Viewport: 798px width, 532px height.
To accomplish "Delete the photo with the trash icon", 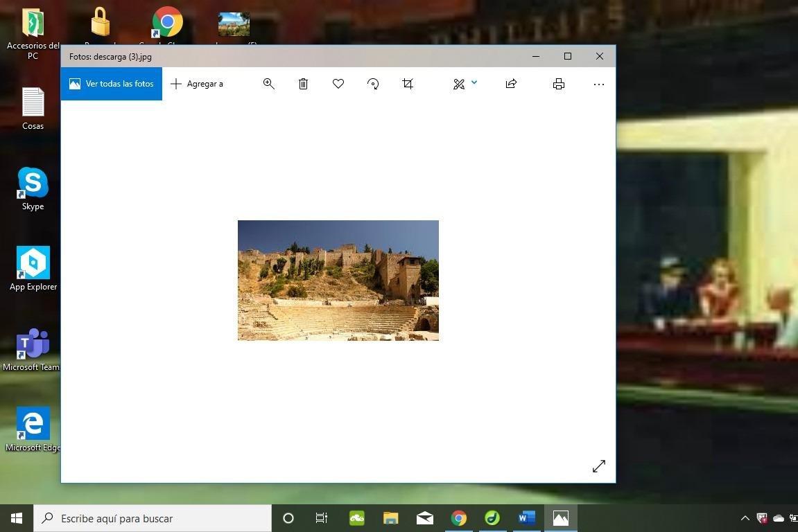I will pyautogui.click(x=303, y=84).
